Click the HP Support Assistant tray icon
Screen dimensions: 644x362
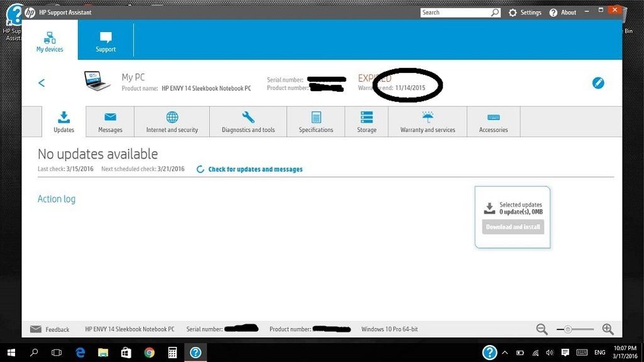(489, 353)
